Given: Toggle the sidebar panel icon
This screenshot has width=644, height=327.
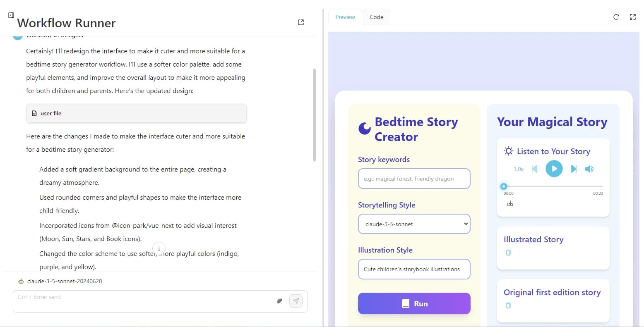Looking at the screenshot, I should coord(11,15).
